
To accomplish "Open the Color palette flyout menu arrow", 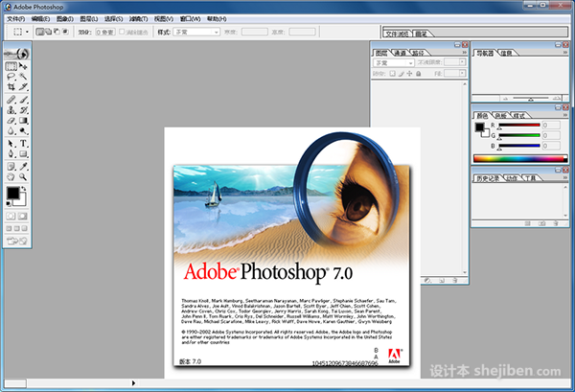I will pos(565,115).
